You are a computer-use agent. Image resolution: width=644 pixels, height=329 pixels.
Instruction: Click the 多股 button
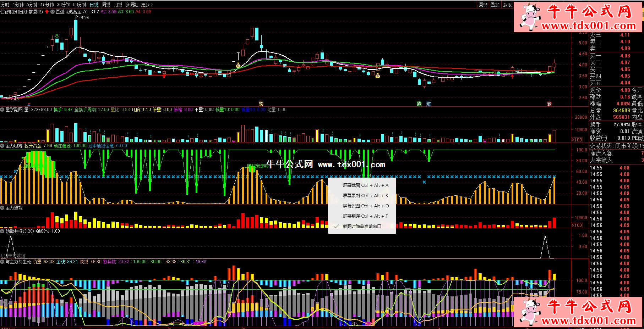click(x=507, y=5)
